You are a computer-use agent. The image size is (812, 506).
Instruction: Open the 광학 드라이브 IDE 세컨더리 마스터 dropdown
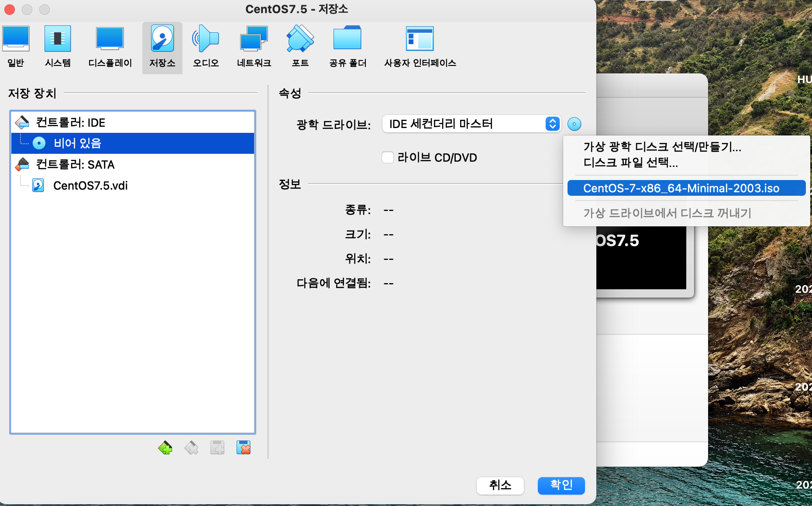[471, 124]
